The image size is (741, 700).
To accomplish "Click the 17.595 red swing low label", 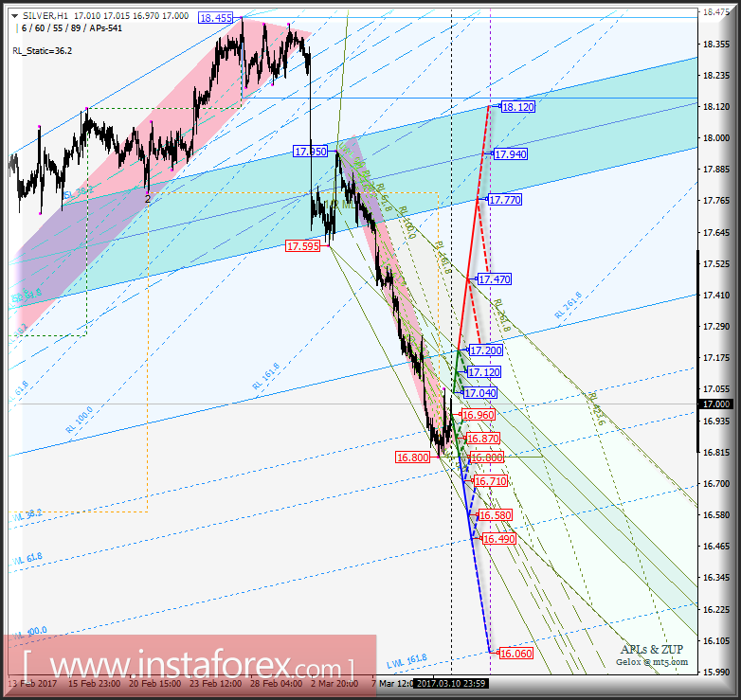I will tap(303, 246).
